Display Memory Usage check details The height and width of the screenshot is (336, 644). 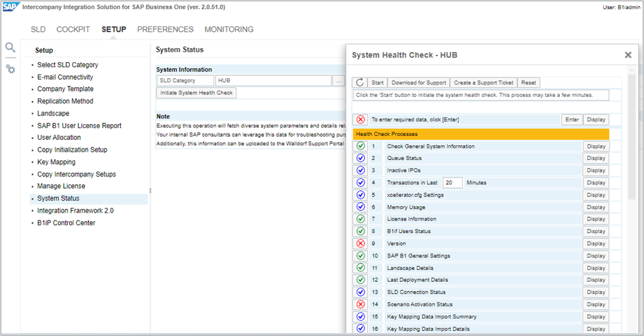(x=595, y=207)
